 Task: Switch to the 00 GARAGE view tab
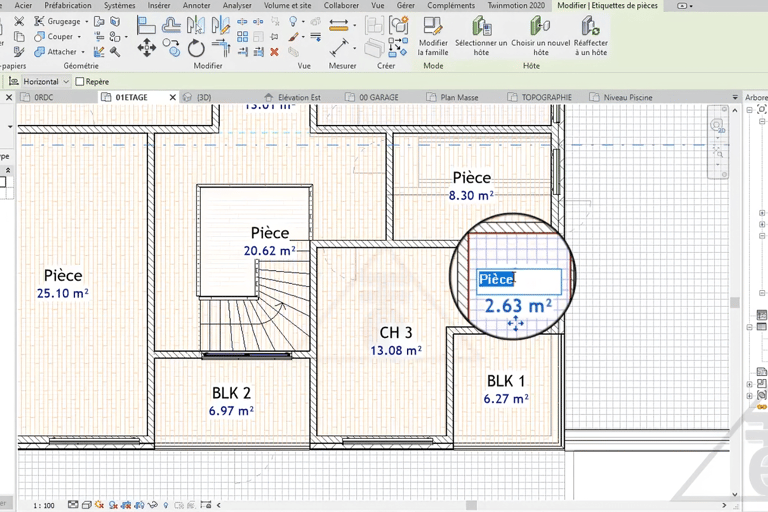379,98
